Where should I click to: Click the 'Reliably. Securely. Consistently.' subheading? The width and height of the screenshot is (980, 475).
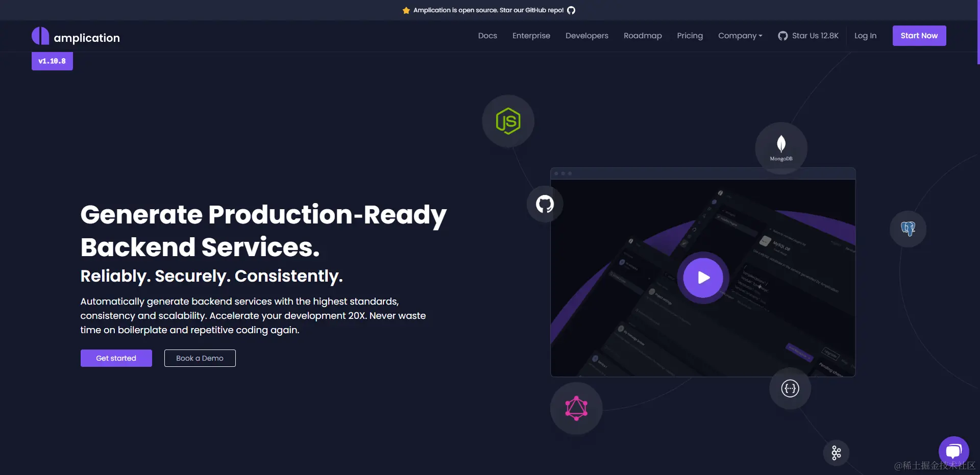(212, 276)
